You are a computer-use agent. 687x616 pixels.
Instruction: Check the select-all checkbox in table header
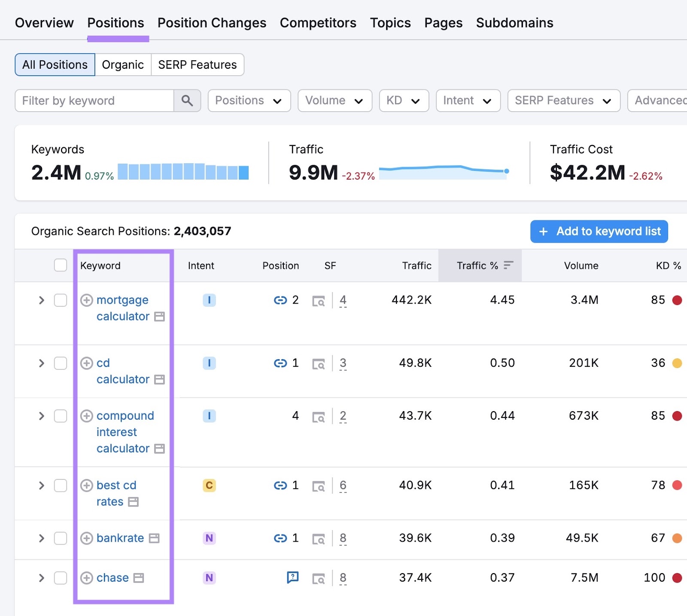coord(61,265)
